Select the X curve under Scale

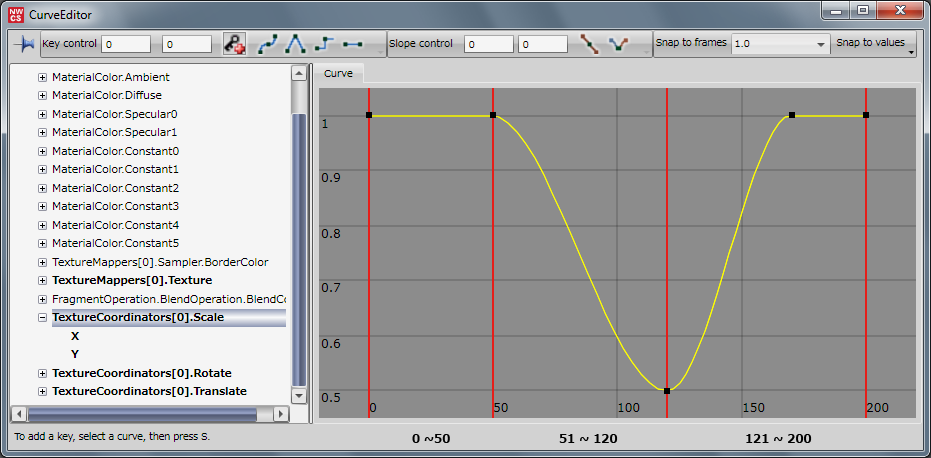pos(75,337)
